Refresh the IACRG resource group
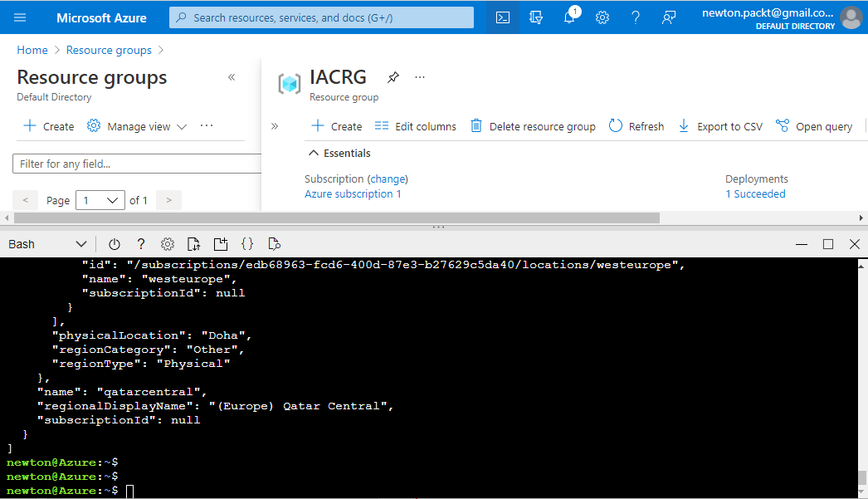This screenshot has height=499, width=868. click(636, 126)
